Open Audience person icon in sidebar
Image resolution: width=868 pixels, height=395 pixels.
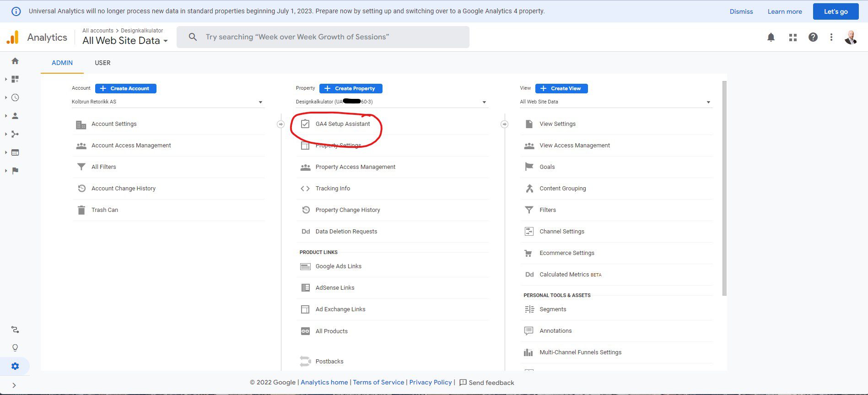coord(15,116)
